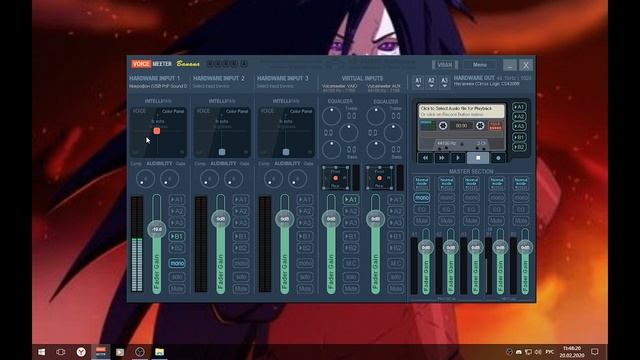The width and height of the screenshot is (640, 360).
Task: Click the Record button on the cassette recorder
Action: point(498,158)
